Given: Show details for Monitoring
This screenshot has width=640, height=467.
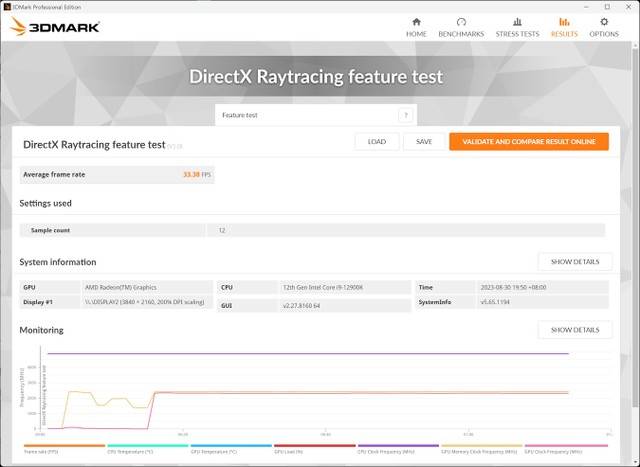Looking at the screenshot, I should pyautogui.click(x=575, y=330).
